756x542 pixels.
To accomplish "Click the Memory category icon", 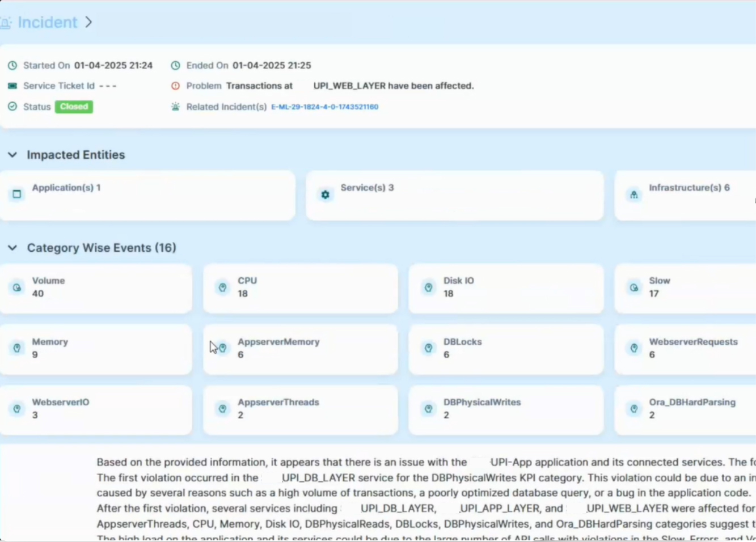I will pos(17,348).
